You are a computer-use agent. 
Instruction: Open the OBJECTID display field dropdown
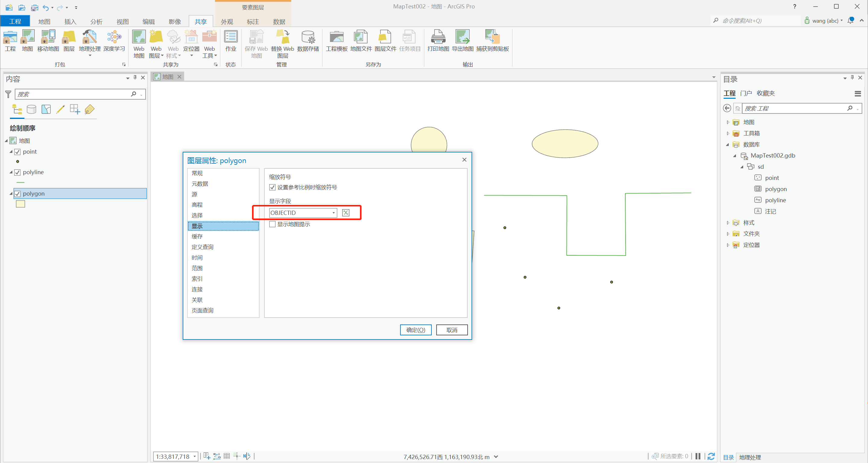[x=333, y=213]
